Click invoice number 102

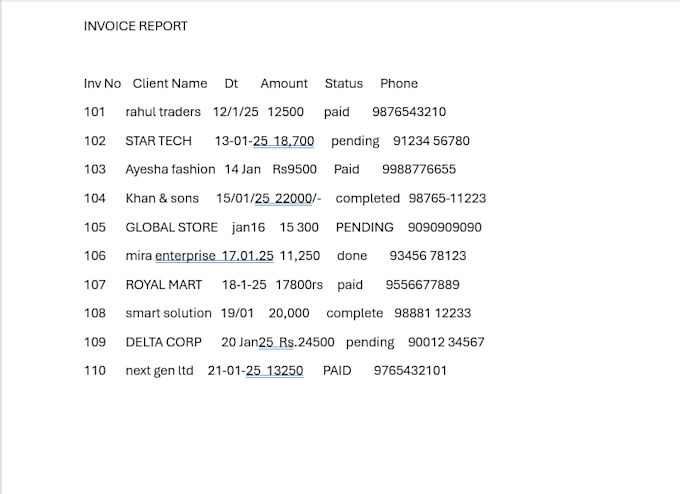pos(95,141)
